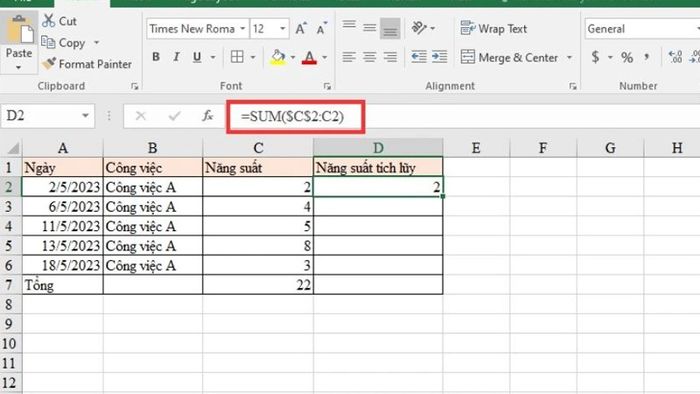Open Alignment dialog launcher
This screenshot has height=394, width=700.
(573, 87)
